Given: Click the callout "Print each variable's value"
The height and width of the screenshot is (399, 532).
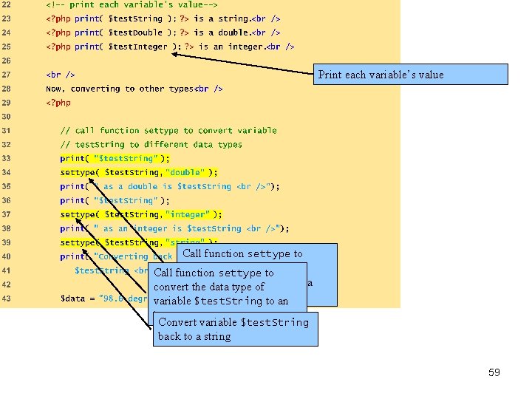Looking at the screenshot, I should pos(411,75).
